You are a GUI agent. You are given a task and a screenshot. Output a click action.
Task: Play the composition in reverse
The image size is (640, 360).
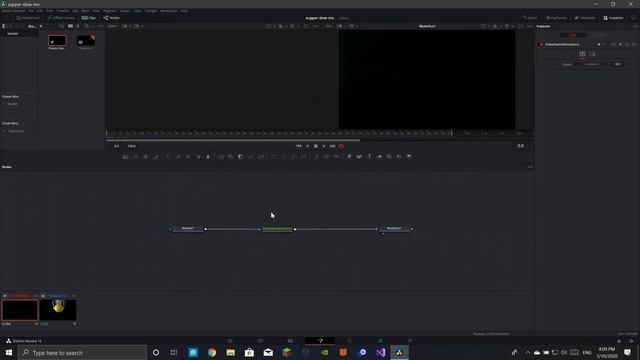click(308, 146)
